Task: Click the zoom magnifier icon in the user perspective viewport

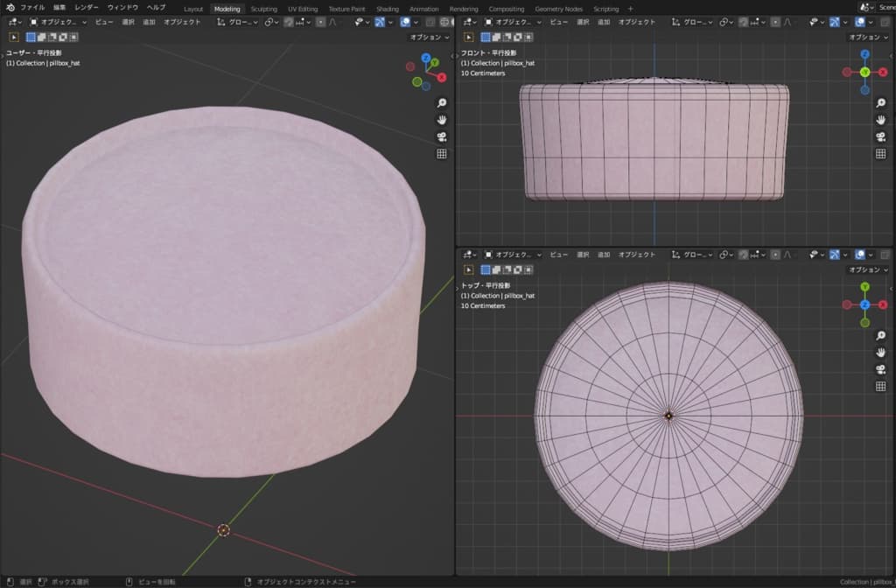Action: coord(442,103)
